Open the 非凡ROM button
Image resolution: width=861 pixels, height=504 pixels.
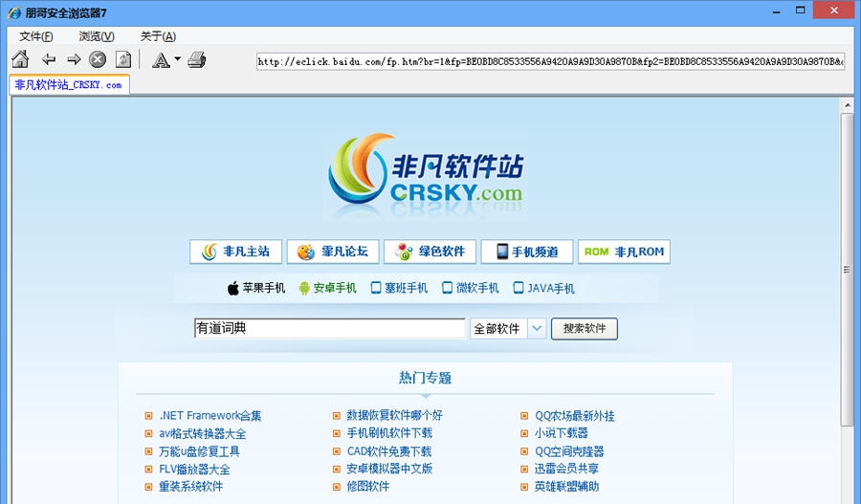(x=625, y=252)
